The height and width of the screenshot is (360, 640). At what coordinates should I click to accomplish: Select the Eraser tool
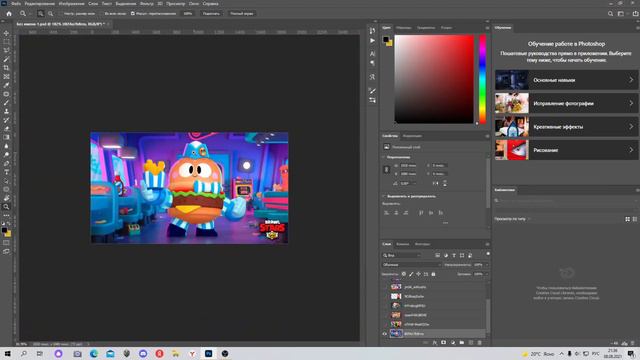click(x=6, y=129)
